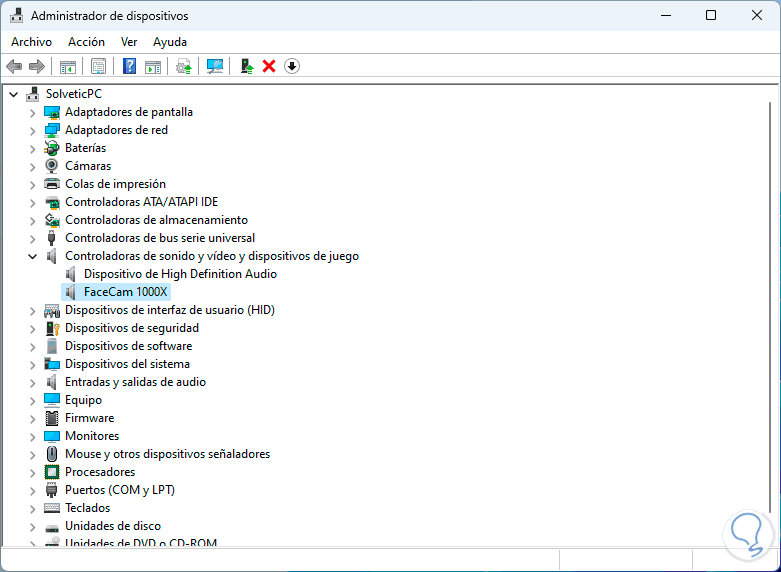Select Dispositivo de High Definition Audio
This screenshot has height=572, width=781.
pos(180,274)
